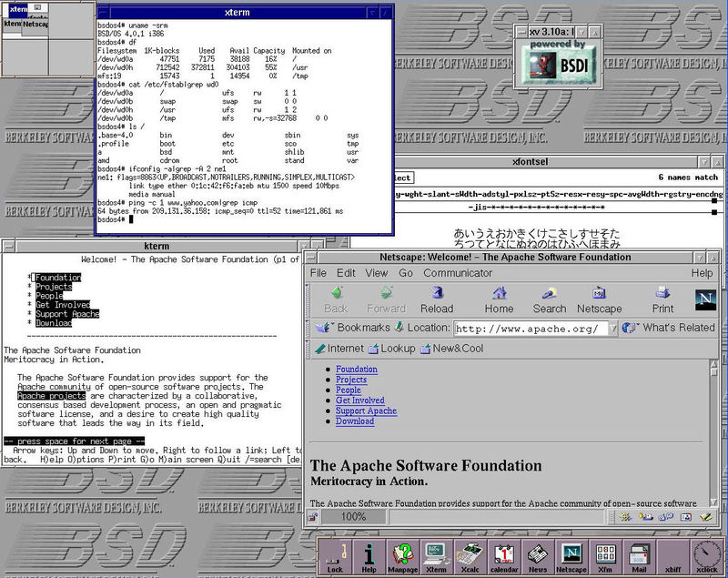Open Address Book from Netscape component bar
728x578 pixels.
coord(686,517)
